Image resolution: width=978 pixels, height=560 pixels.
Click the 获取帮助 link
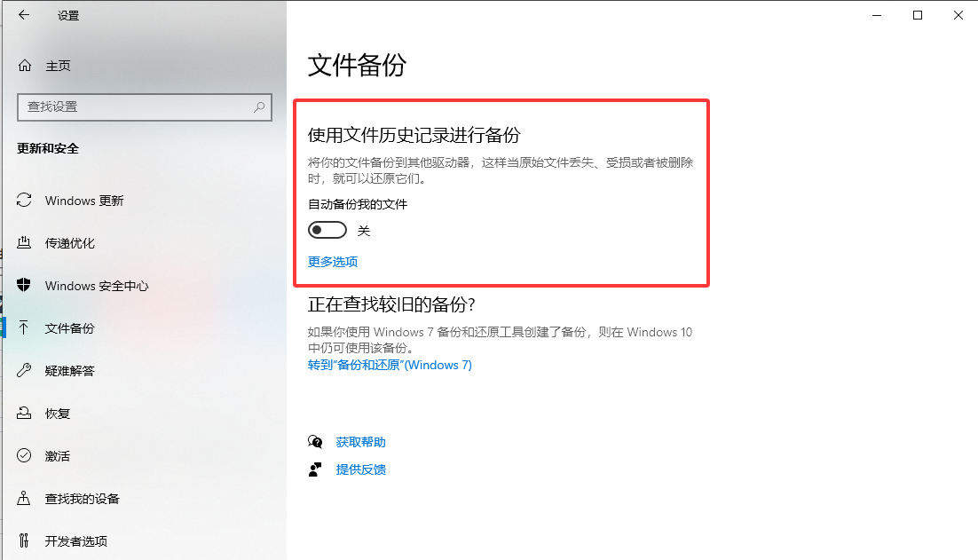360,442
